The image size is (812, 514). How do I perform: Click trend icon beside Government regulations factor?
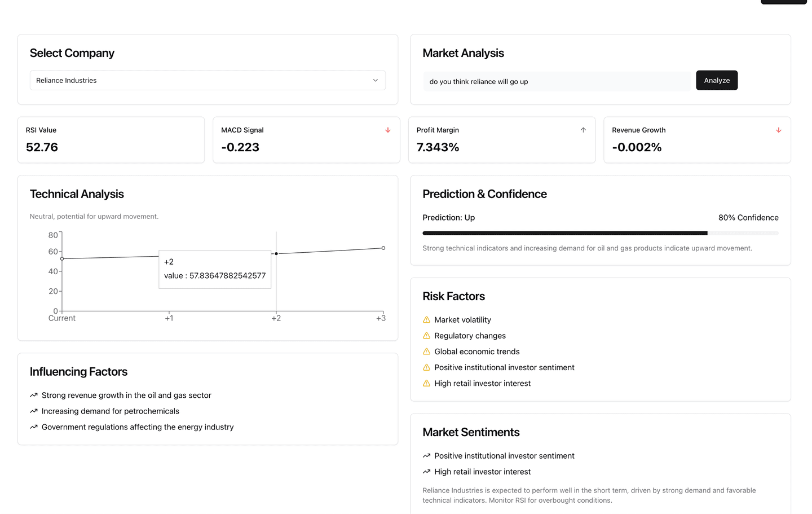(34, 427)
